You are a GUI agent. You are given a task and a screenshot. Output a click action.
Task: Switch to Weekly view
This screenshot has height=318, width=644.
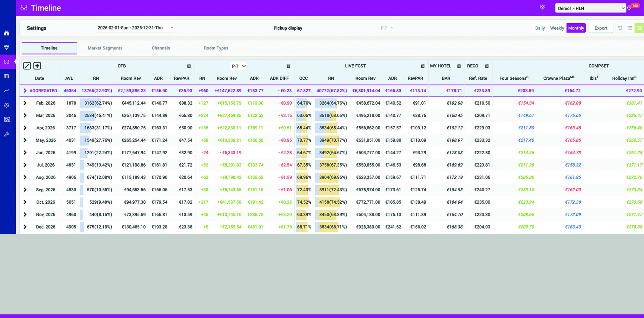coord(557,28)
